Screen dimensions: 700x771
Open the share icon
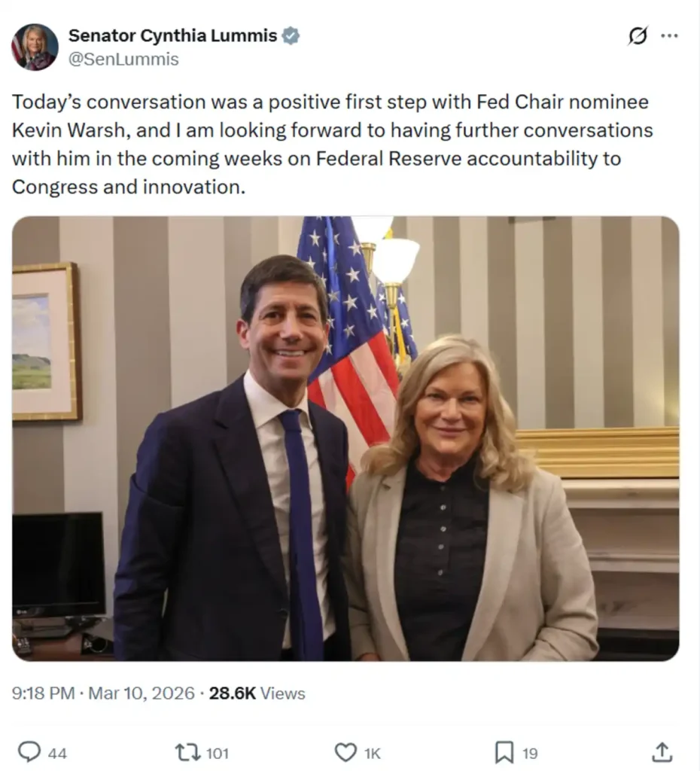pyautogui.click(x=662, y=751)
